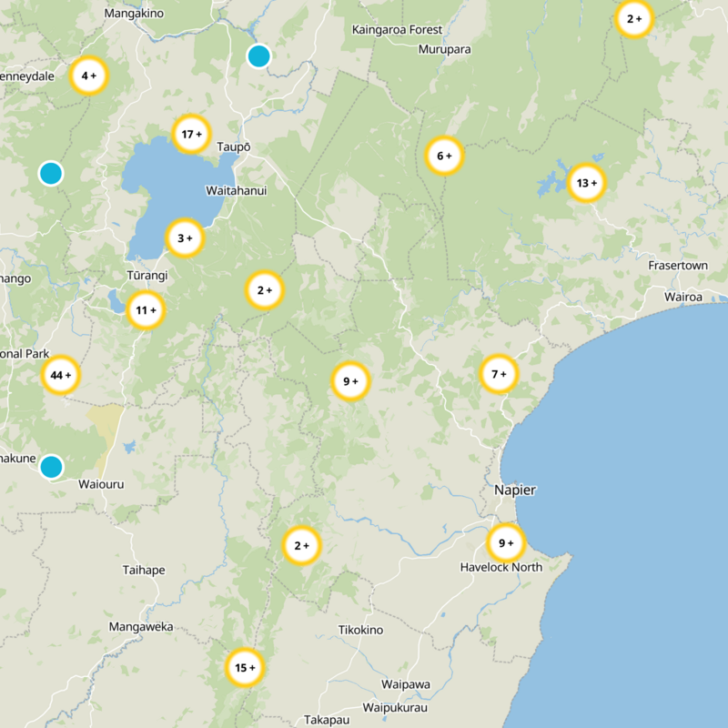Click the Taihape label

tap(144, 570)
